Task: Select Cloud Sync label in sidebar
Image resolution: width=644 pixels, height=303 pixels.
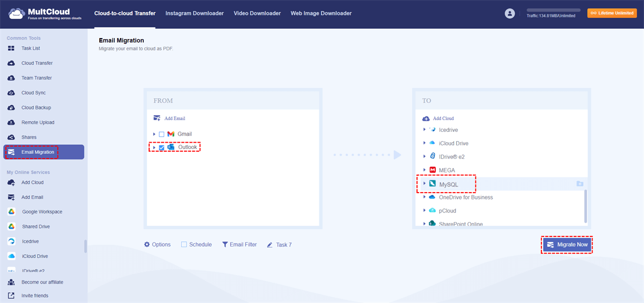Action: [x=34, y=93]
